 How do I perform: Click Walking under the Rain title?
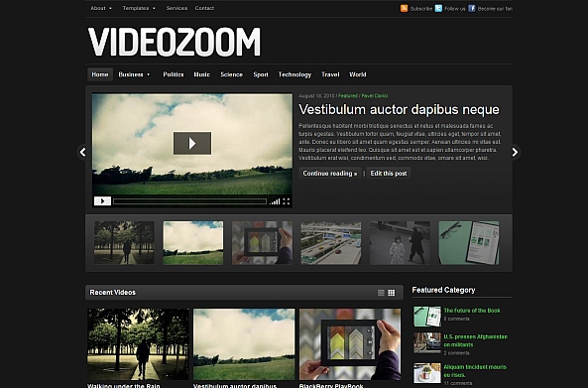click(124, 385)
